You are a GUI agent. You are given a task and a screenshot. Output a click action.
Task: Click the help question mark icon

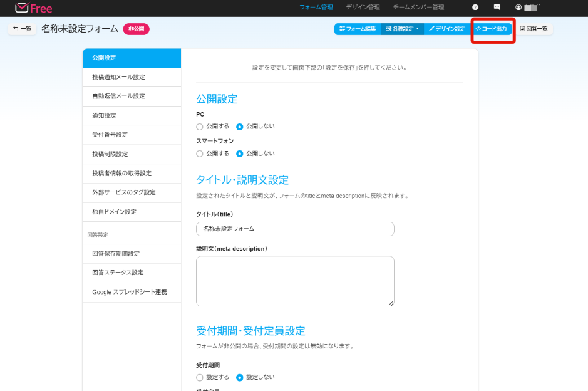point(475,8)
